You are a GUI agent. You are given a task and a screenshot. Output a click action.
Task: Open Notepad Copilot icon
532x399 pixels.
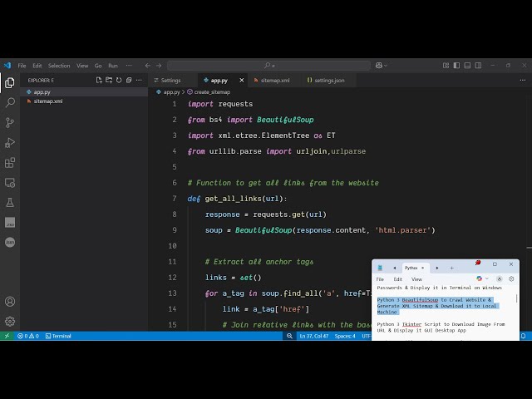(x=479, y=278)
